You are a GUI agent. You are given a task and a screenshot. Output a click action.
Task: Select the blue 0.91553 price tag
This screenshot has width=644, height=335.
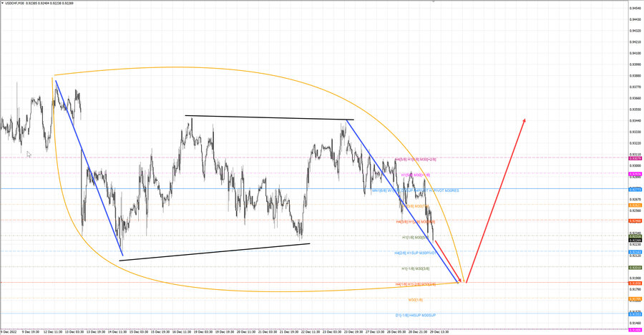coord(635,314)
